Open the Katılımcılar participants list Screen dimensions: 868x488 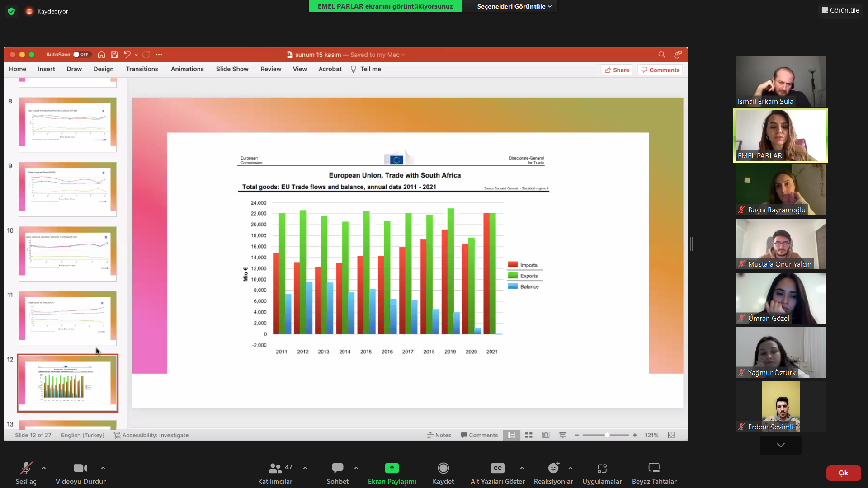click(275, 468)
